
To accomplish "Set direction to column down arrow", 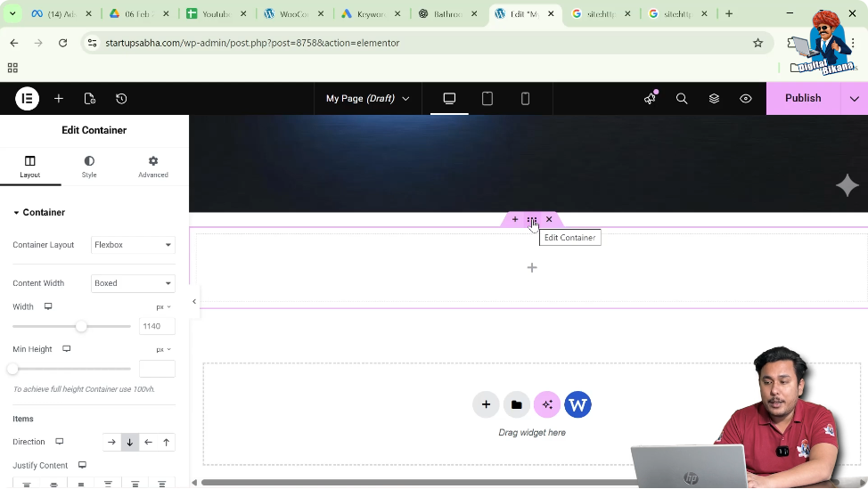I will [x=130, y=442].
